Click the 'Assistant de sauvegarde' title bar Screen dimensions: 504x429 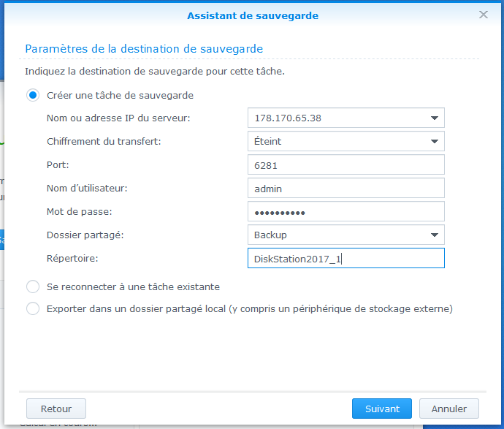(x=252, y=15)
